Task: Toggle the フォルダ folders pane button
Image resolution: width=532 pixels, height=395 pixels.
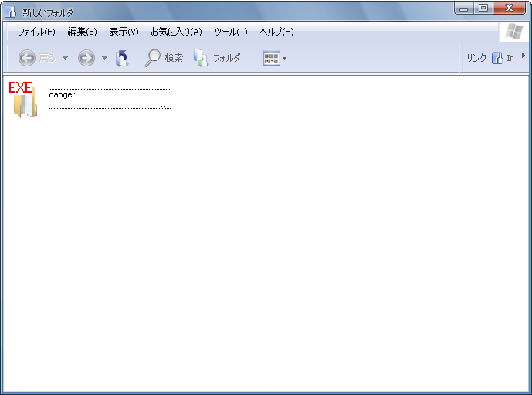Action: pos(217,58)
